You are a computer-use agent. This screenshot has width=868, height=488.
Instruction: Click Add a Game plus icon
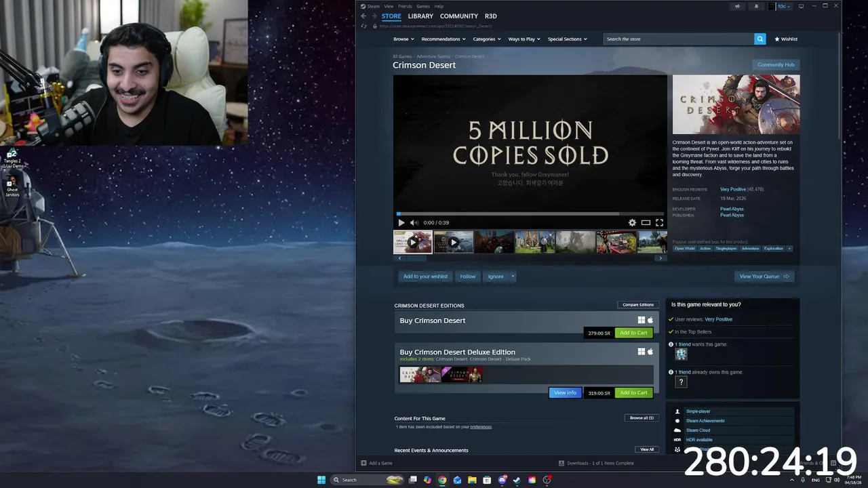[363, 463]
